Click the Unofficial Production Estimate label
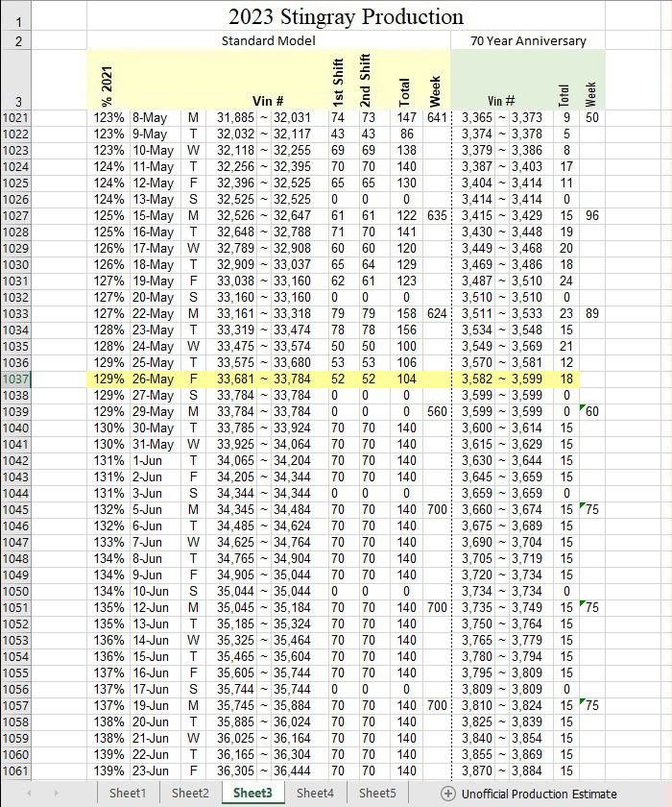Image resolution: width=672 pixels, height=807 pixels. point(539,794)
